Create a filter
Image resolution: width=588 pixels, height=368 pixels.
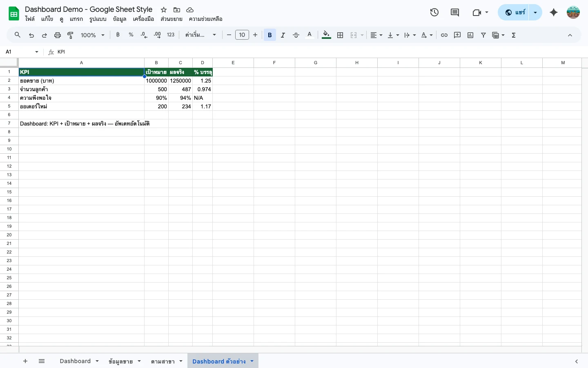[483, 35]
